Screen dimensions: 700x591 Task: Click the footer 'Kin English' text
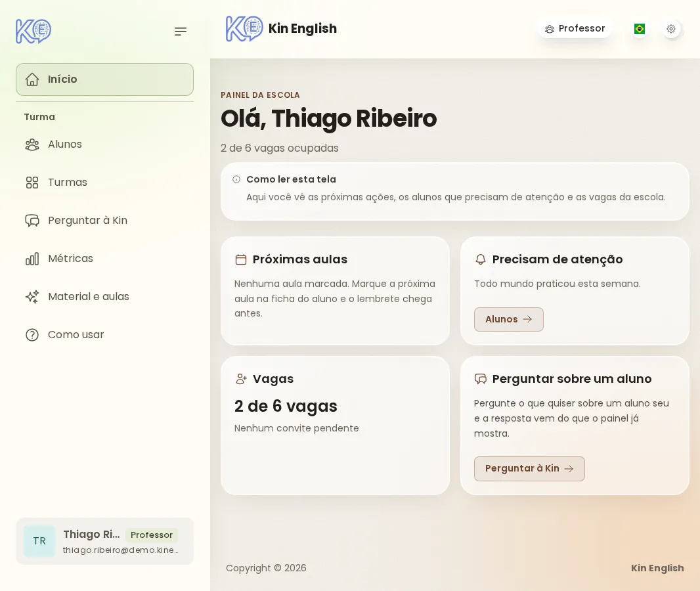657,568
